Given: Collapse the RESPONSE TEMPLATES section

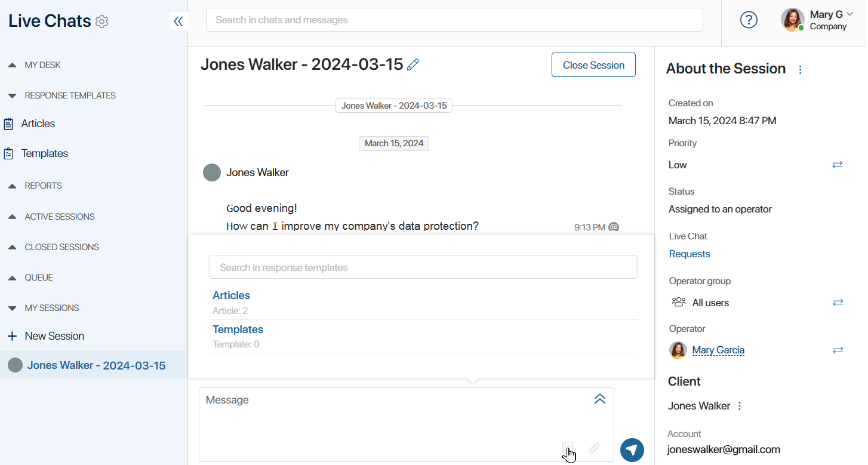Looking at the screenshot, I should (62, 96).
